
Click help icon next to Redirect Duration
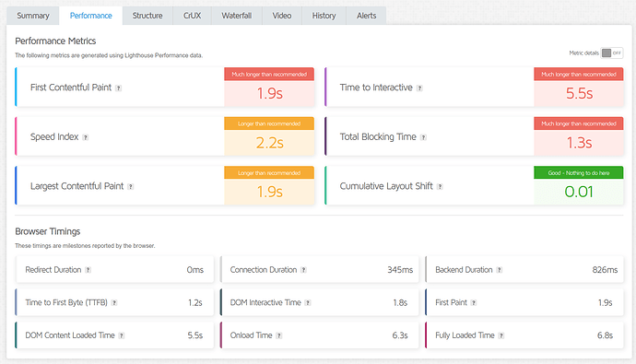(88, 270)
